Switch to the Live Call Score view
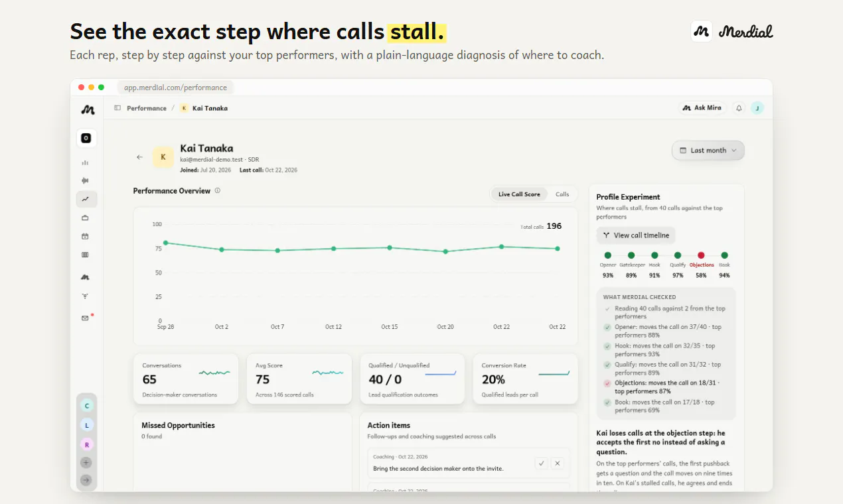Screen dimensions: 843x504 click(519, 194)
